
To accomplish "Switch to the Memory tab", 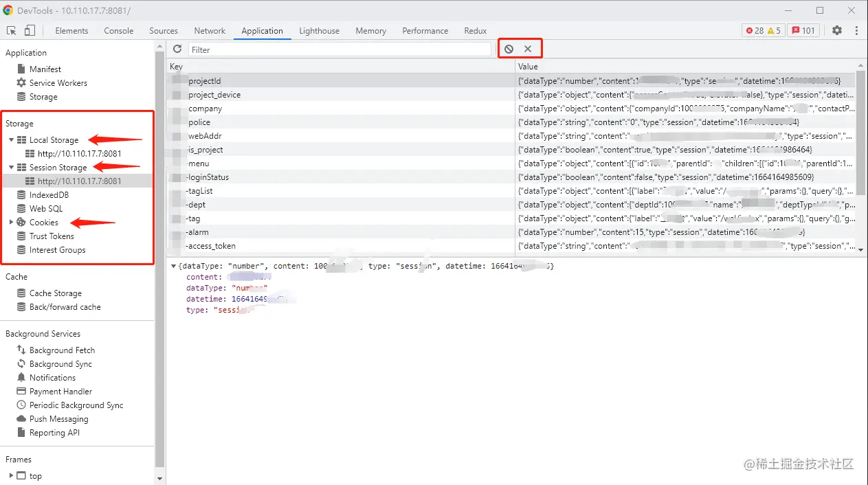I will tap(370, 31).
